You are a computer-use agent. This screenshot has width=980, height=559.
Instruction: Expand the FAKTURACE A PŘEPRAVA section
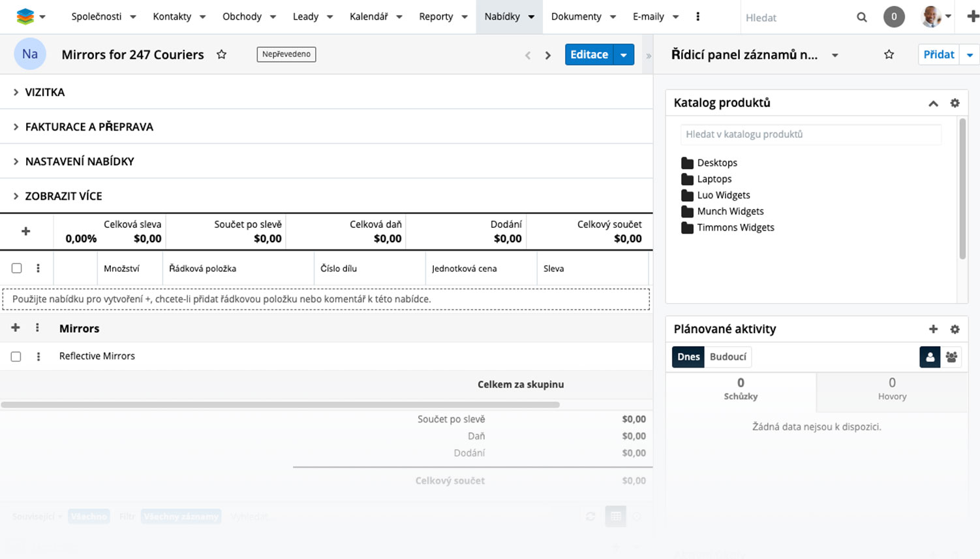(89, 127)
